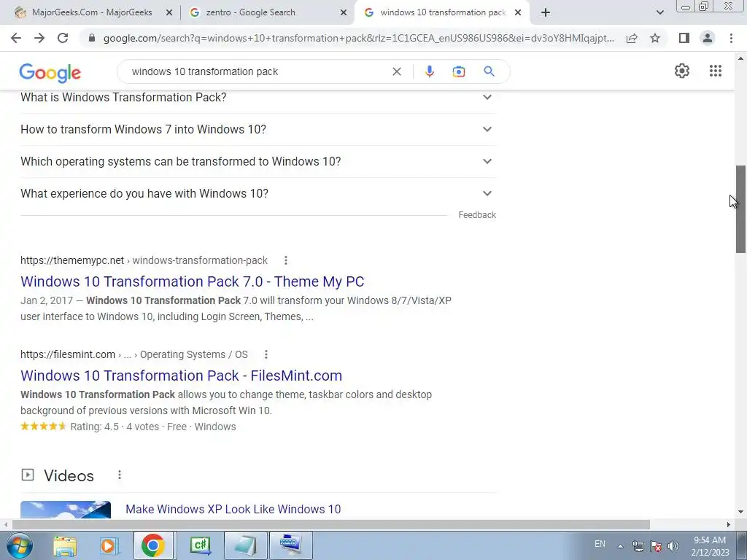Screen dimensions: 747x560
Task: Close the MajorGeeks tab
Action: pos(169,12)
